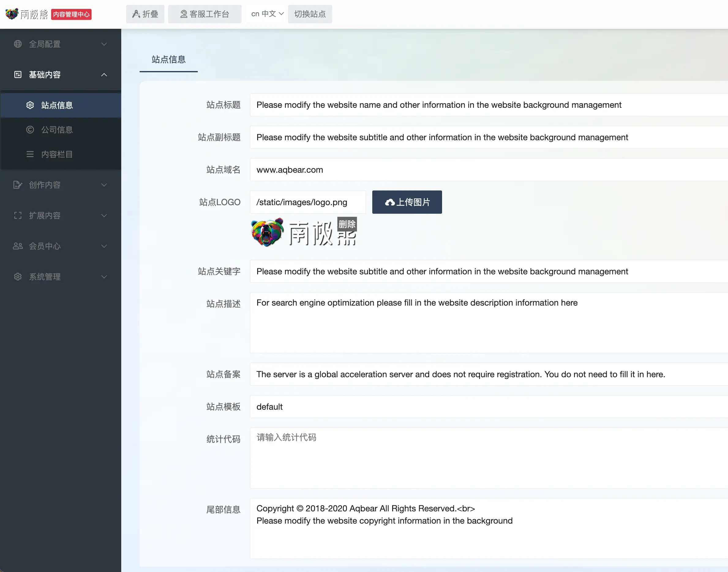
Task: Click the 统计代码 textarea
Action: click(x=489, y=458)
